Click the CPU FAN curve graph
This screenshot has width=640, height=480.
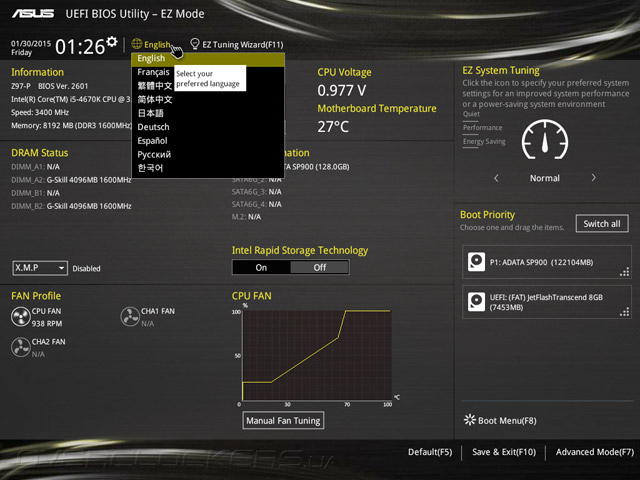pos(317,355)
